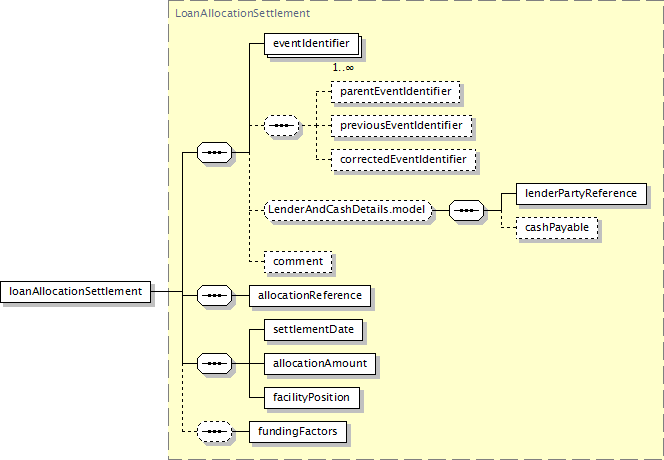Select the parentEventIdentifier optional element
Screen dimensions: 664x460
click(396, 91)
